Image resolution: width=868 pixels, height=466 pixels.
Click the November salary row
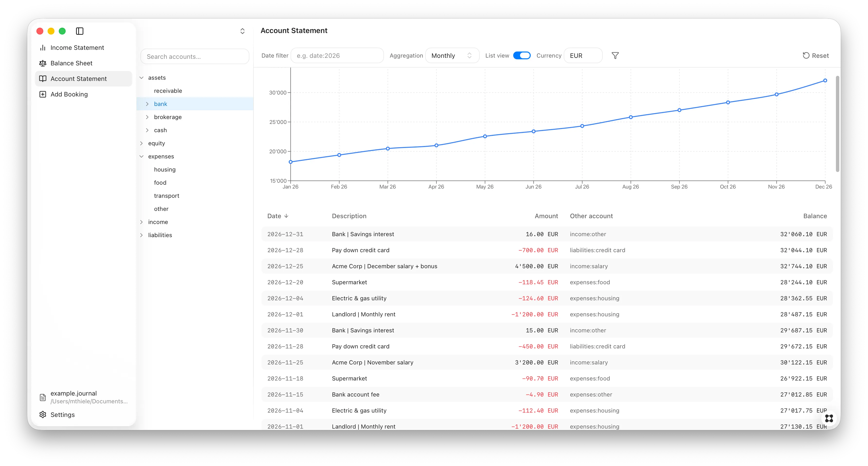547,362
